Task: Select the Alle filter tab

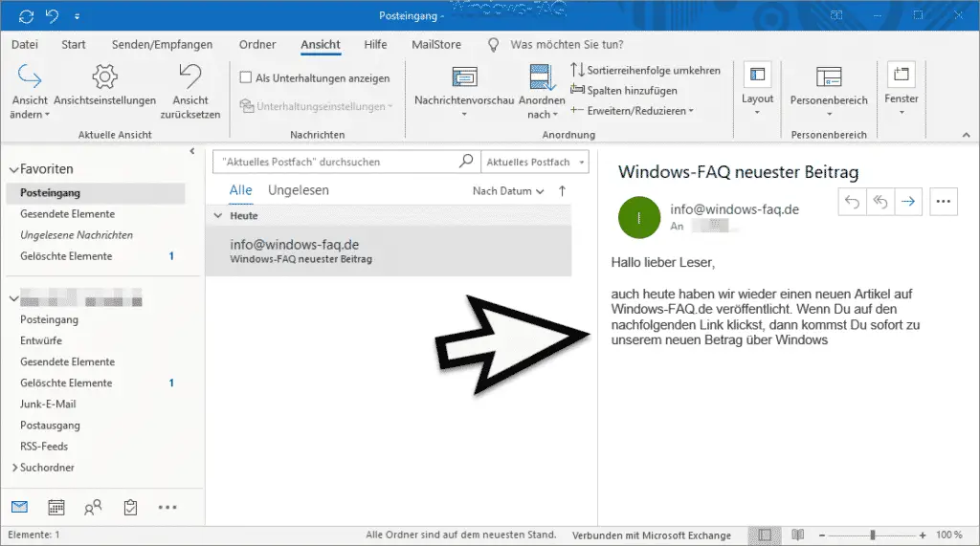Action: tap(240, 190)
